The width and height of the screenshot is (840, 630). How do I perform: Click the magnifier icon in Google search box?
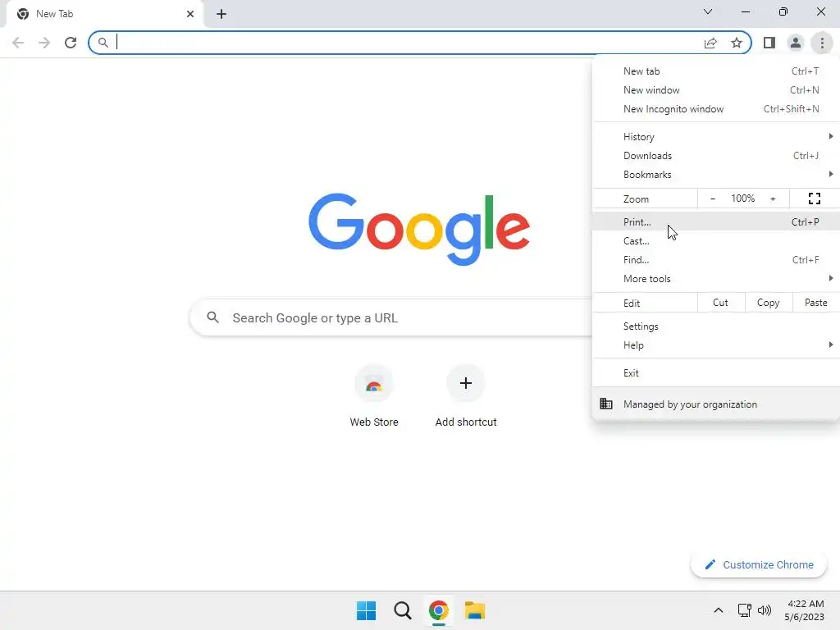coord(212,317)
